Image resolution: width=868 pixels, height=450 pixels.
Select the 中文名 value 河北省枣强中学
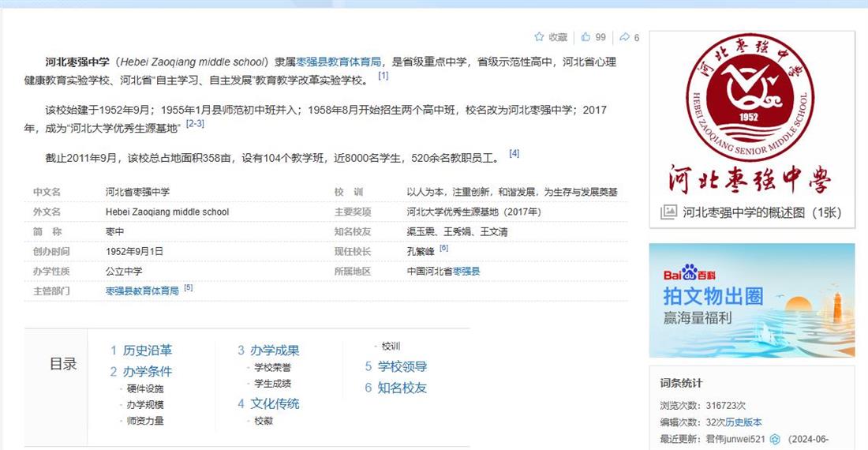click(x=138, y=192)
